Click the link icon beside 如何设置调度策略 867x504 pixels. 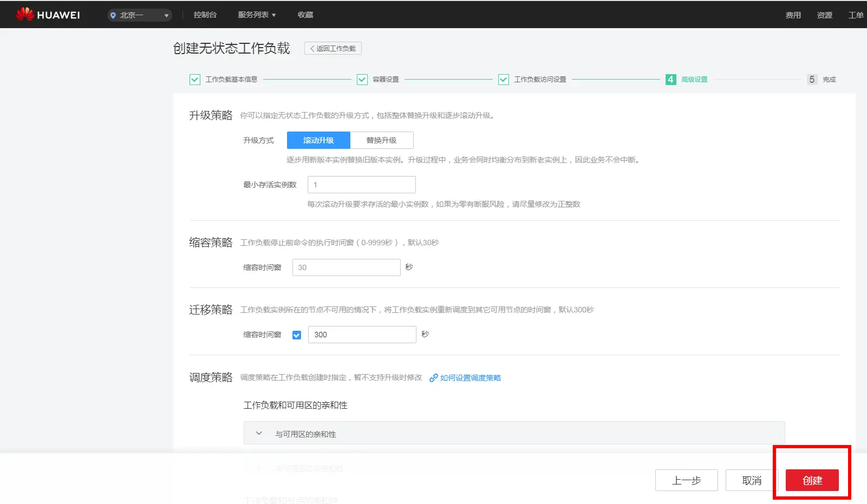click(434, 378)
